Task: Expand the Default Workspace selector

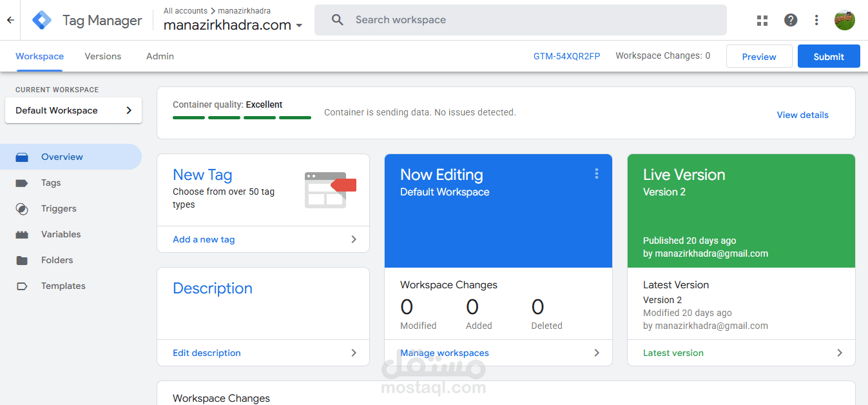Action: click(73, 110)
